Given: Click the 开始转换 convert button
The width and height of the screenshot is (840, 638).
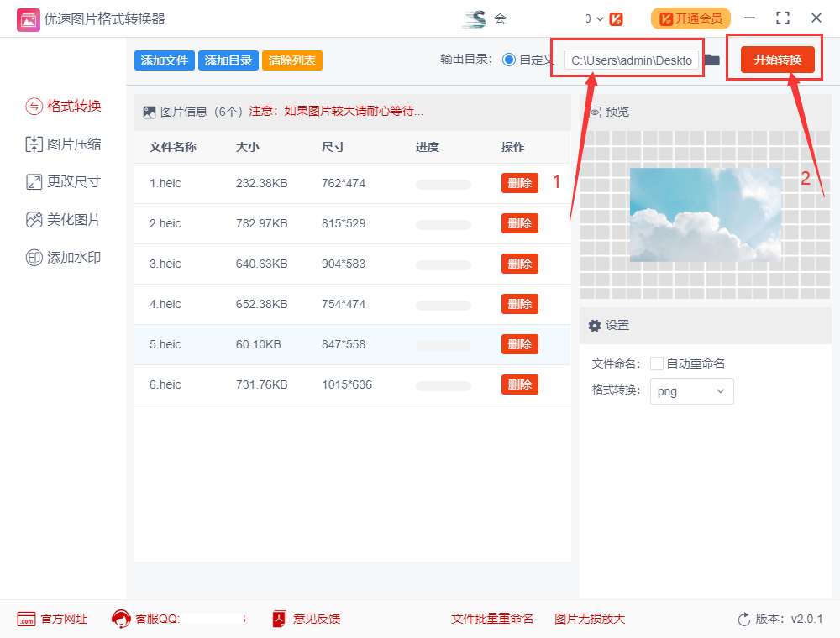Looking at the screenshot, I should coord(774,59).
